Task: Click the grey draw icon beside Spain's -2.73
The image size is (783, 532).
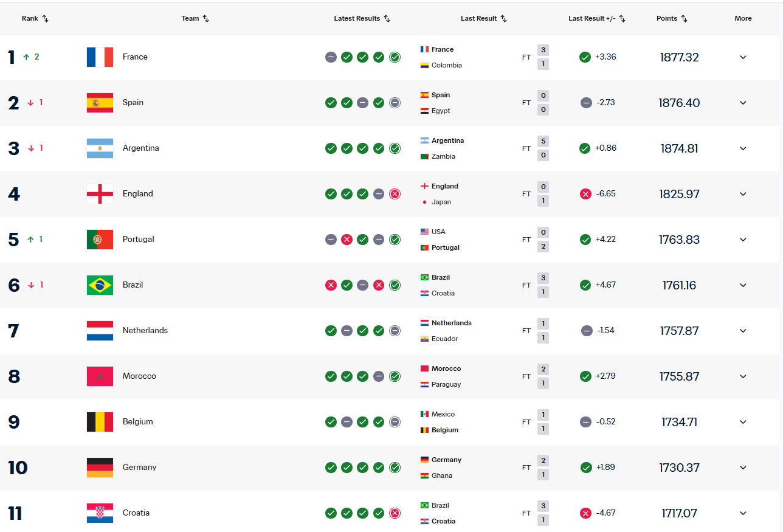Action: (x=586, y=103)
